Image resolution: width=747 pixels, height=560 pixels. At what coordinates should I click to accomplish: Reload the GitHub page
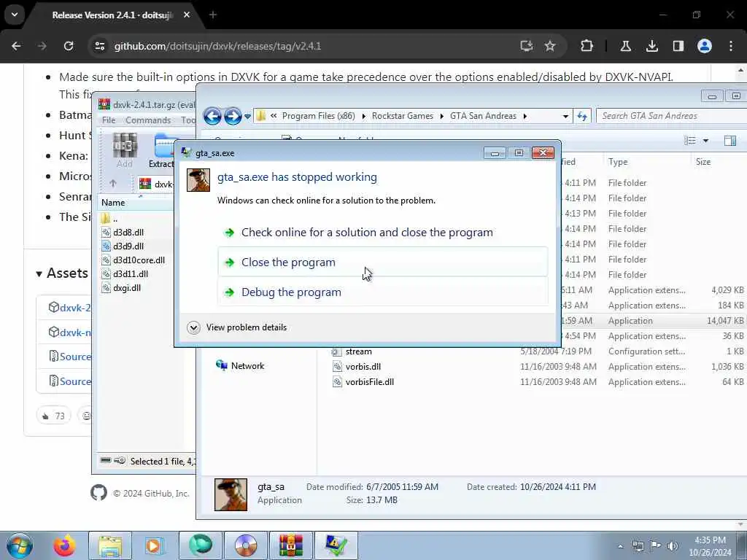click(69, 46)
